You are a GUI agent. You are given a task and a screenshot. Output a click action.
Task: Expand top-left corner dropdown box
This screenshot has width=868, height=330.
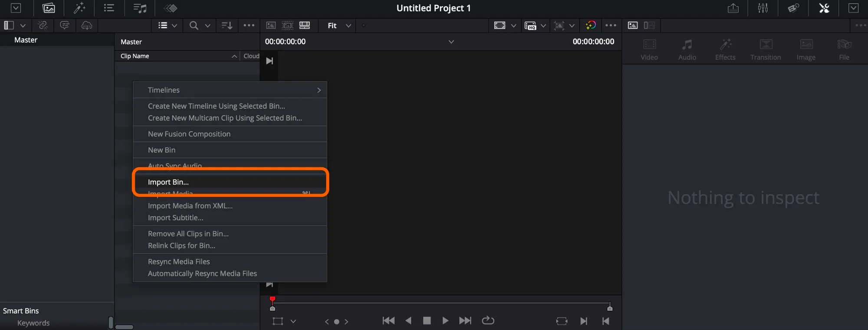pos(16,8)
